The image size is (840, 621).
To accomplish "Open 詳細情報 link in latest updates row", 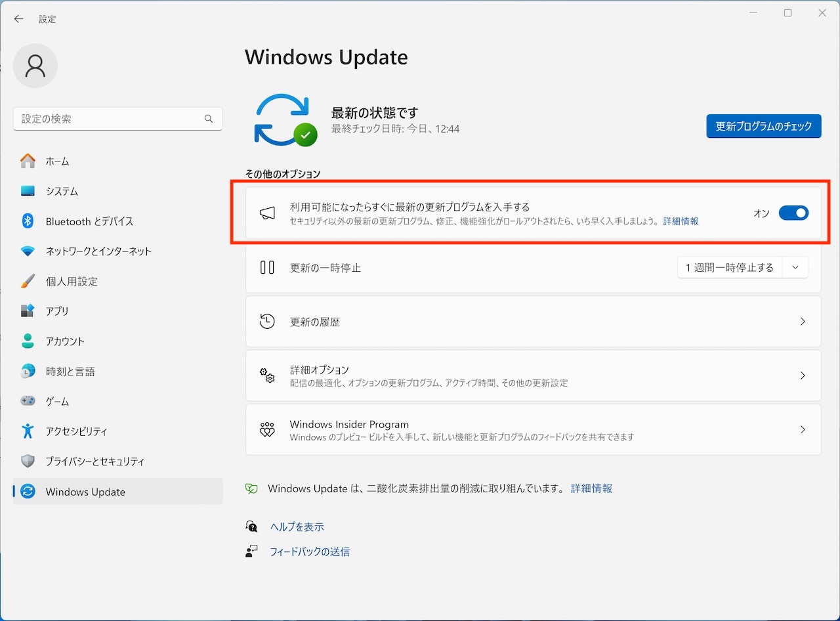I will pos(681,221).
